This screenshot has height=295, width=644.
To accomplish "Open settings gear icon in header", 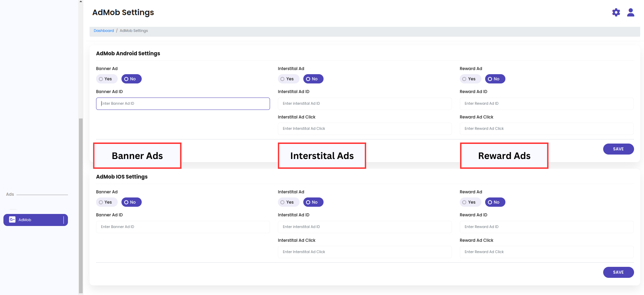I will point(616,13).
